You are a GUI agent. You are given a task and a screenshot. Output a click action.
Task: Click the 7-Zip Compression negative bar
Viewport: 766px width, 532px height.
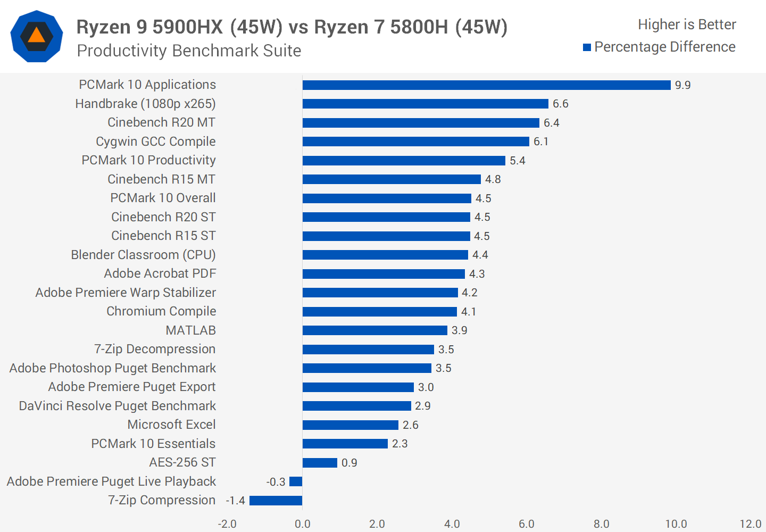coord(276,501)
